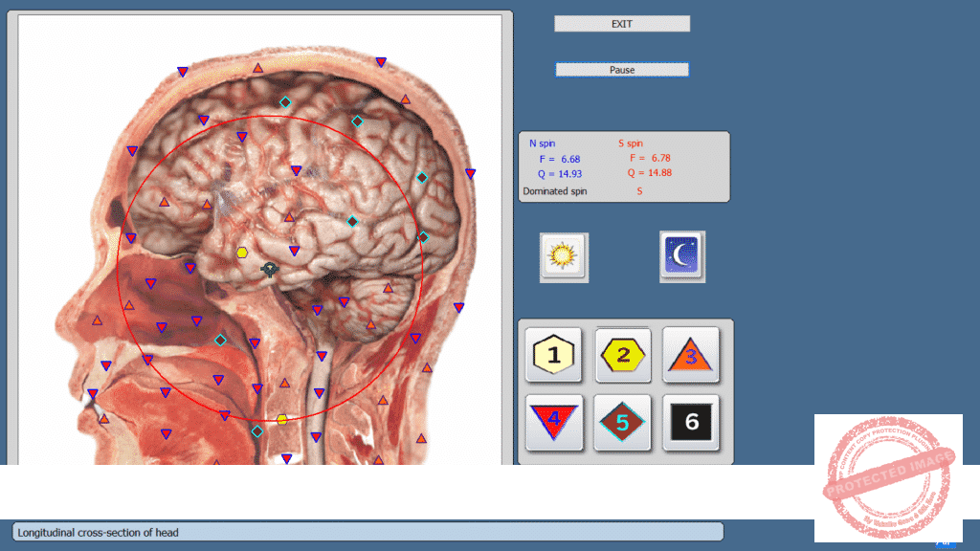Select the black square level 6 icon
Image resolution: width=980 pixels, height=551 pixels.
click(x=691, y=422)
